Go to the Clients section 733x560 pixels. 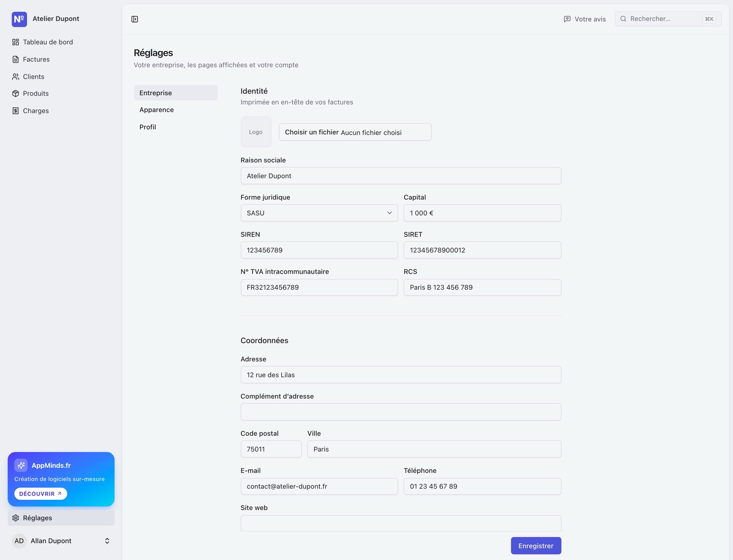pos(61,77)
